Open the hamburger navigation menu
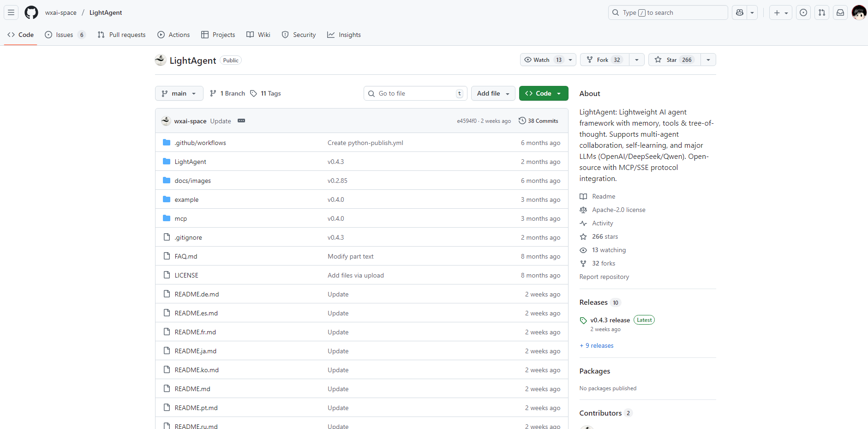868x429 pixels. point(11,12)
